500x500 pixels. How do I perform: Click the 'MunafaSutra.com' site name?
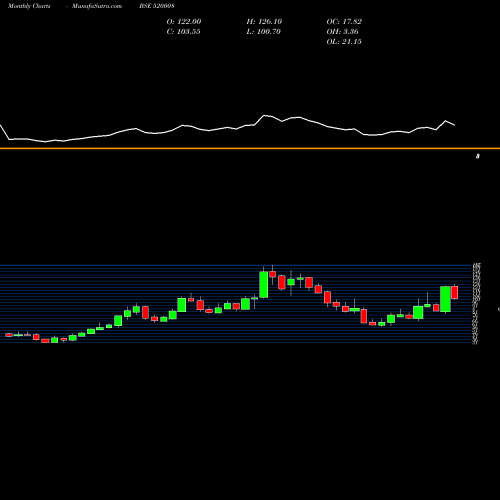pos(97,6)
